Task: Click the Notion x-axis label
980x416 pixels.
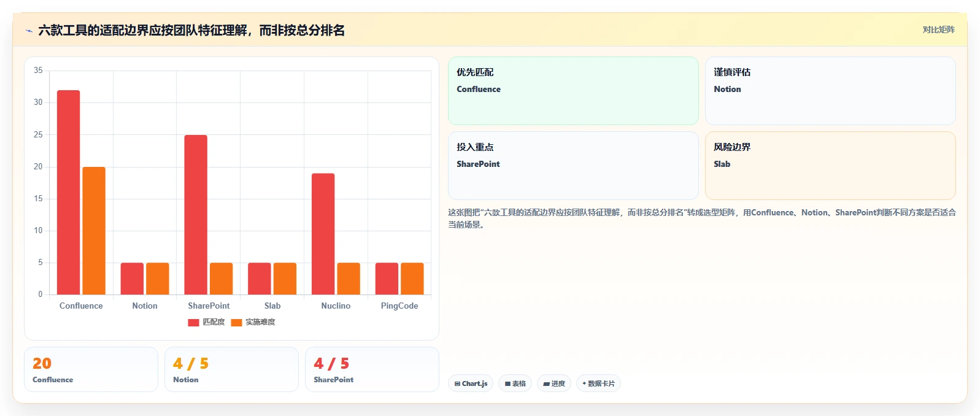Action: pyautogui.click(x=145, y=306)
